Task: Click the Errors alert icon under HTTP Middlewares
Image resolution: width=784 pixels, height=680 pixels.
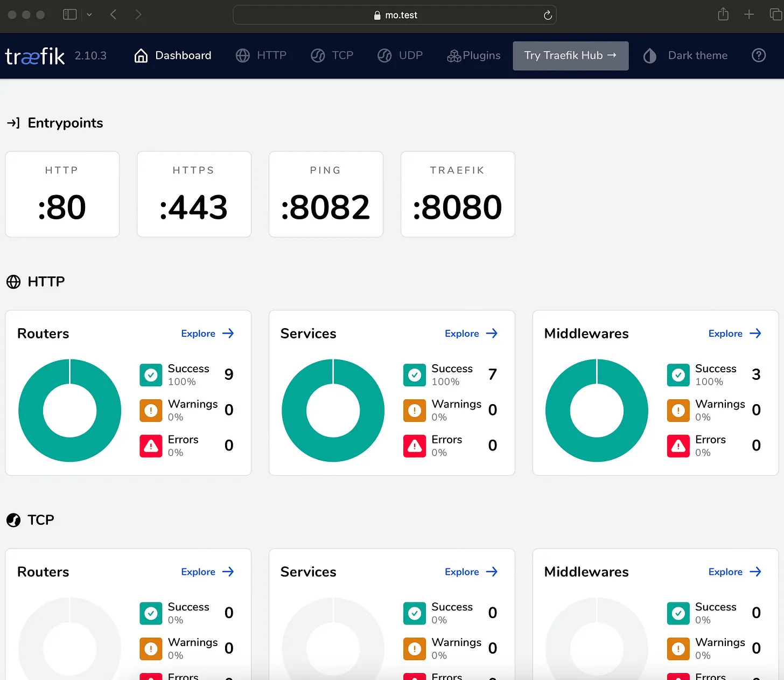Action: 678,446
